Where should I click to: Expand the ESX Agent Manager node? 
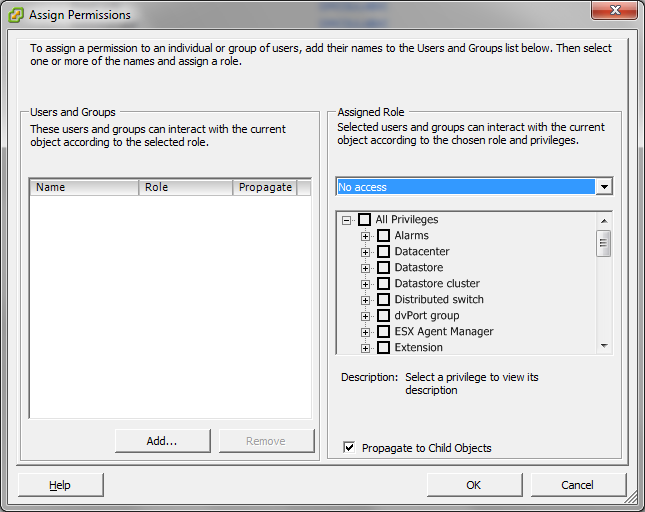point(365,333)
